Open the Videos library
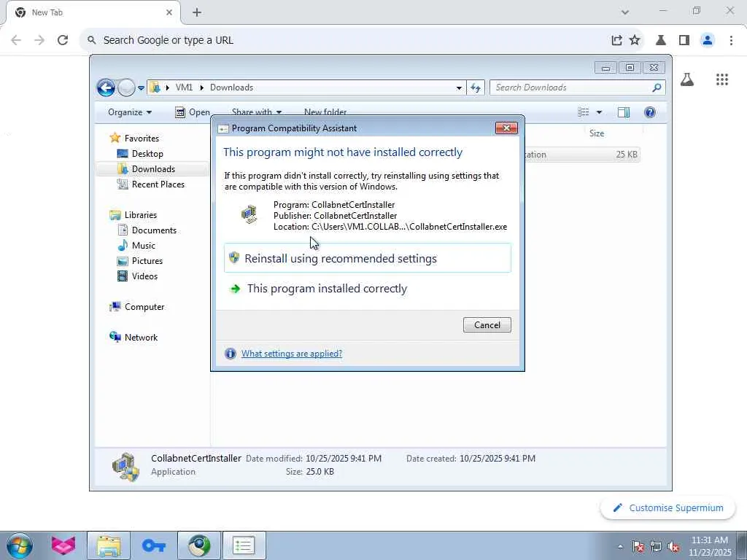The image size is (747, 560). tap(138, 276)
